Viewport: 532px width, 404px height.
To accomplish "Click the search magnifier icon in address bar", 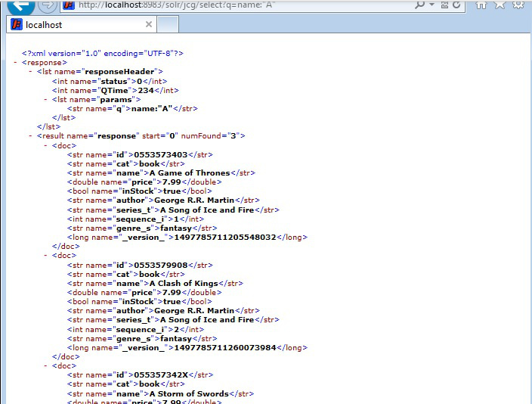I will 419,5.
